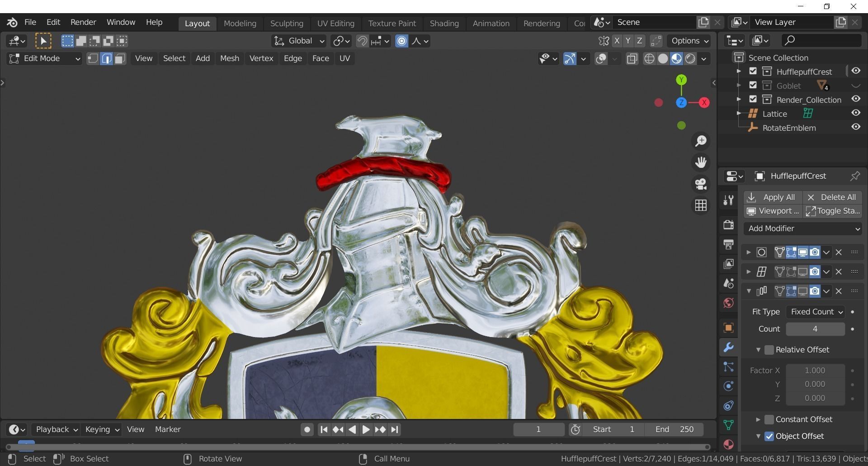Image resolution: width=868 pixels, height=466 pixels.
Task: Select vertex select mode icon
Action: pos(93,58)
